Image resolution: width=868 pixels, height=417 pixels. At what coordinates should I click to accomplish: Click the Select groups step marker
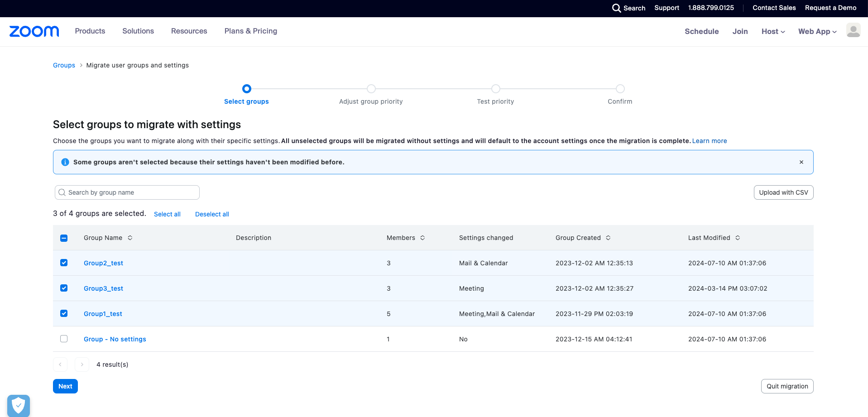[x=247, y=89]
